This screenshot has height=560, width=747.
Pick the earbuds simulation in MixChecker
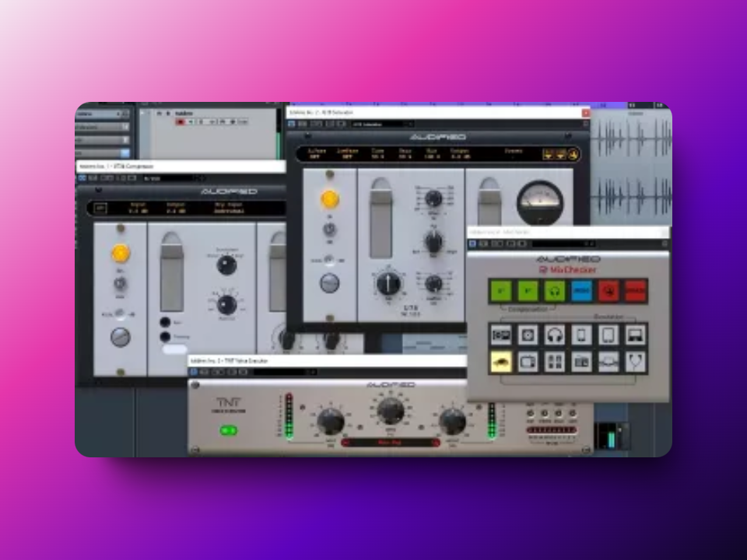tap(636, 362)
